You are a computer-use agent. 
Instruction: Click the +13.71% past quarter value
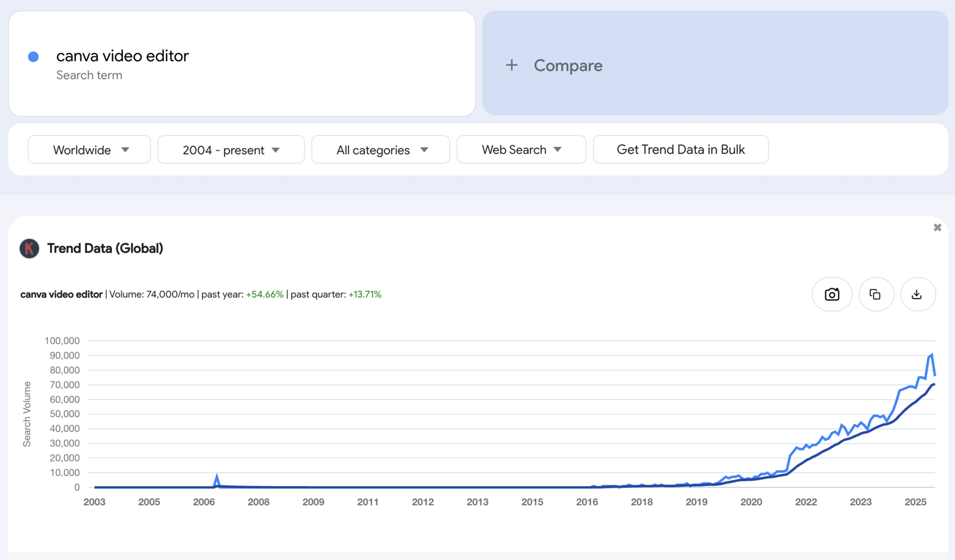tap(365, 294)
